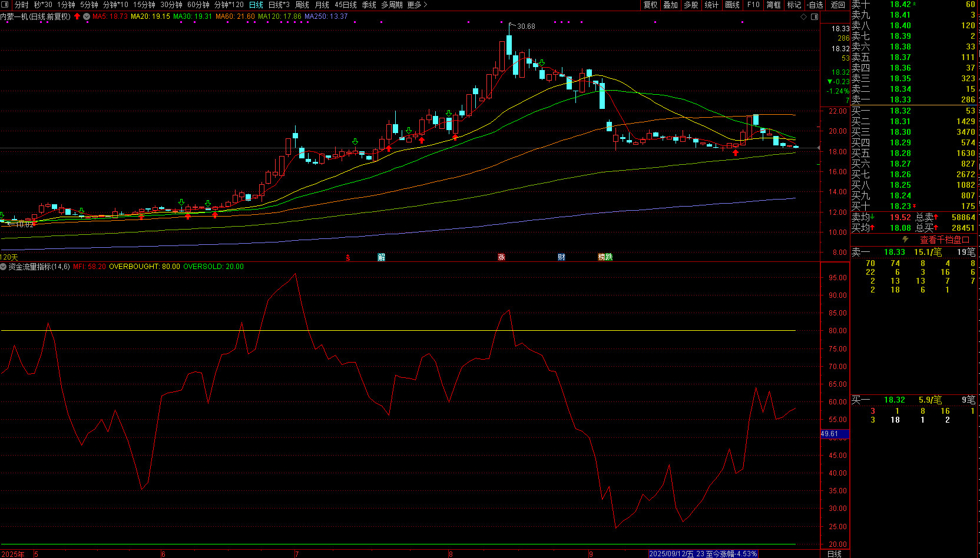Expand the 更多 timeframe options
This screenshot has width=980, height=558.
click(417, 5)
